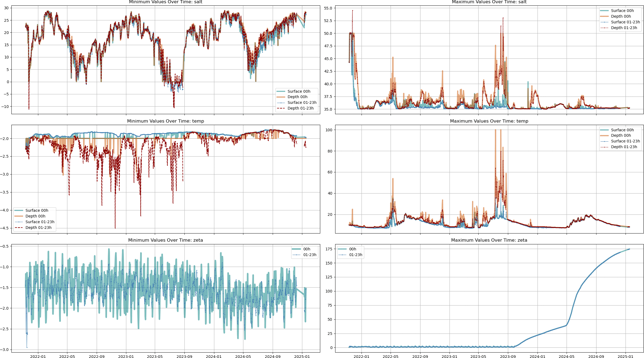The image size is (644, 358).
Task: Click the title 'Minimum Values Over Time: temp'
Action: coord(165,121)
